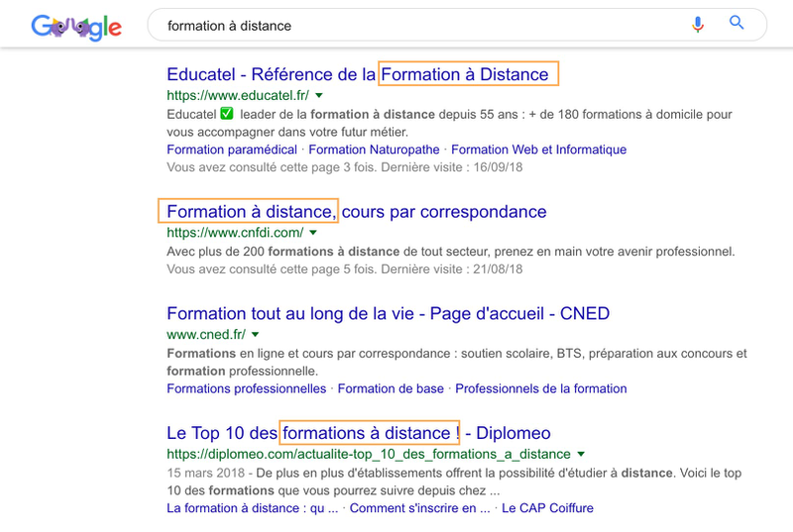Follow the Formation paramédical sitelink
Image resolution: width=793 pixels, height=532 pixels.
point(232,150)
